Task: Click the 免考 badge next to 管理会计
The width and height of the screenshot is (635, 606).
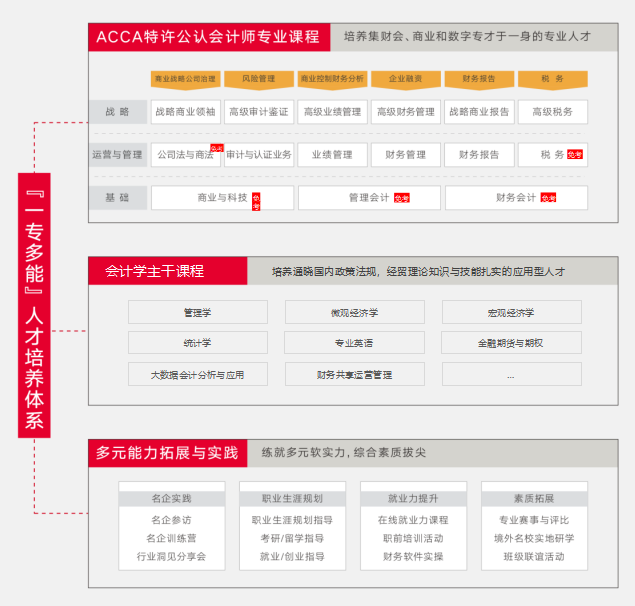Action: [x=402, y=198]
